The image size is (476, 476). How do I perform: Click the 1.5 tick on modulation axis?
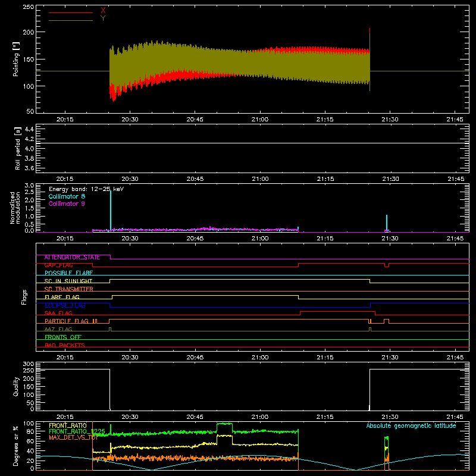[29, 208]
